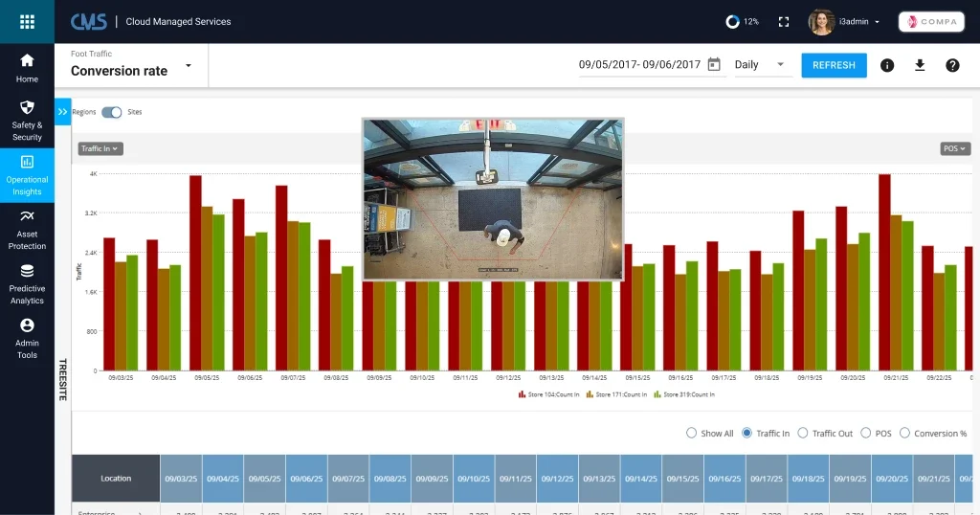The image size is (980, 515).
Task: Click the overhead camera video thumbnail
Action: click(x=493, y=199)
